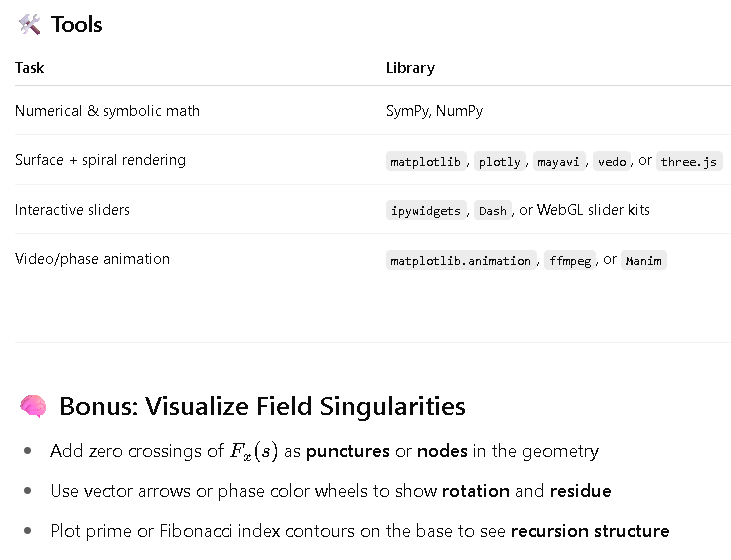The width and height of the screenshot is (731, 560).
Task: Click the mayavi code tag
Action: tap(559, 161)
